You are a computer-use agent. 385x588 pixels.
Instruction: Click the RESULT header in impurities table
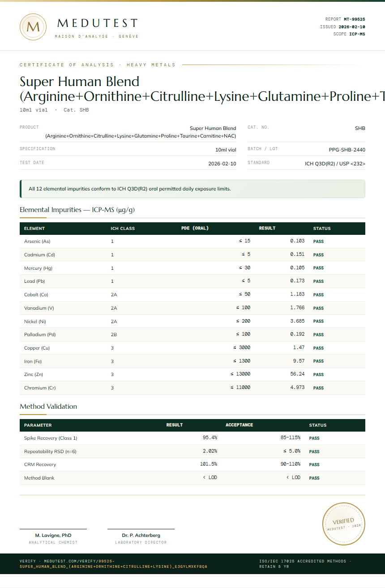point(267,228)
